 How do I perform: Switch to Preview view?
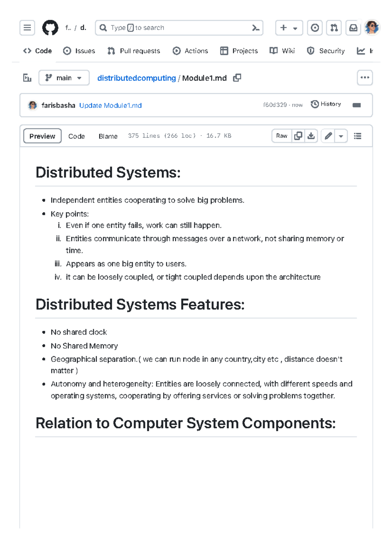point(42,136)
